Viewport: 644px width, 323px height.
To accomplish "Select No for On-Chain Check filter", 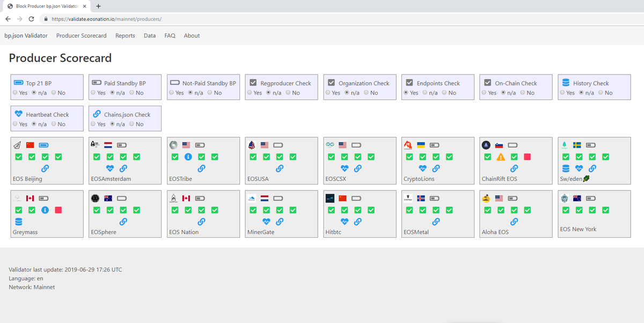I will 523,93.
